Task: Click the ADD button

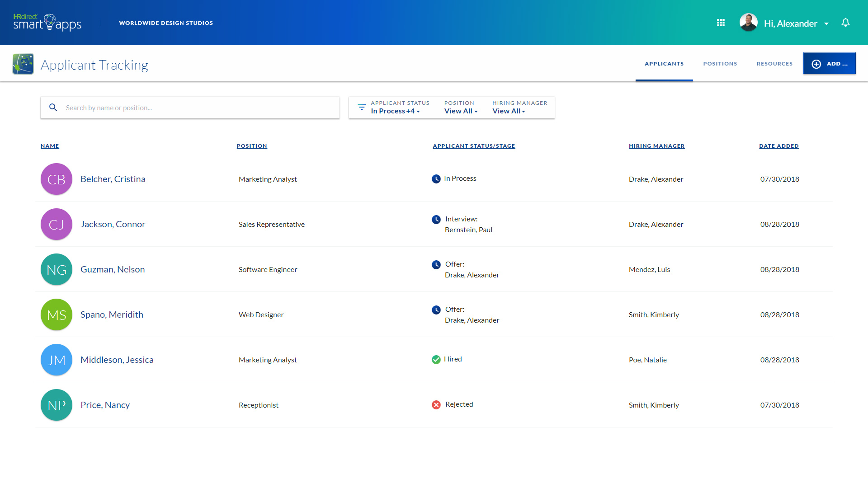Action: (x=830, y=63)
